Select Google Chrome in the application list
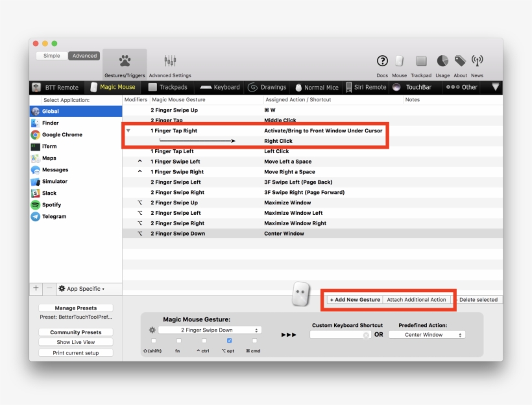The image size is (532, 405). (76, 135)
